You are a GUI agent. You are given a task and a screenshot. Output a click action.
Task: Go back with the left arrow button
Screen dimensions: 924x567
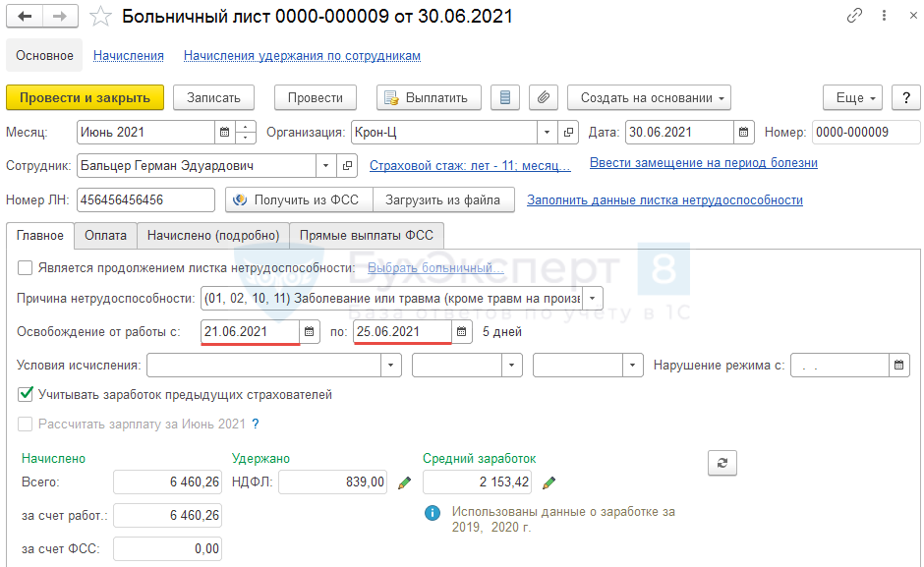tap(25, 16)
